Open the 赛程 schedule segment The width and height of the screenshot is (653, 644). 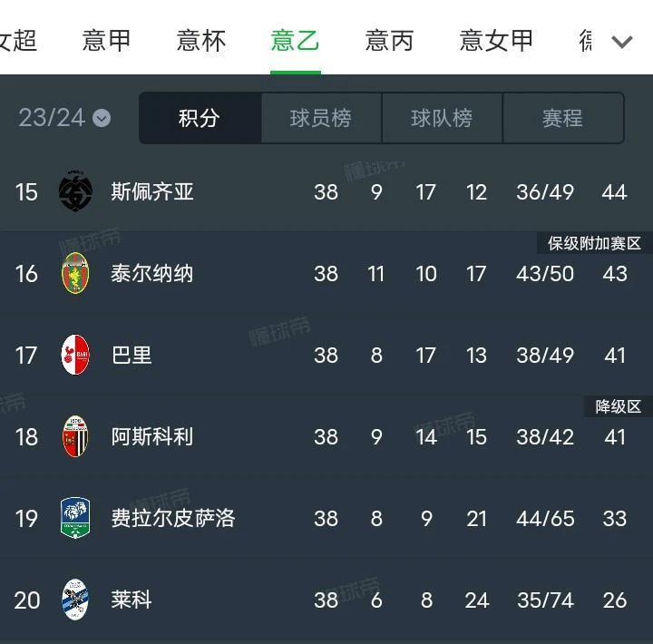563,118
